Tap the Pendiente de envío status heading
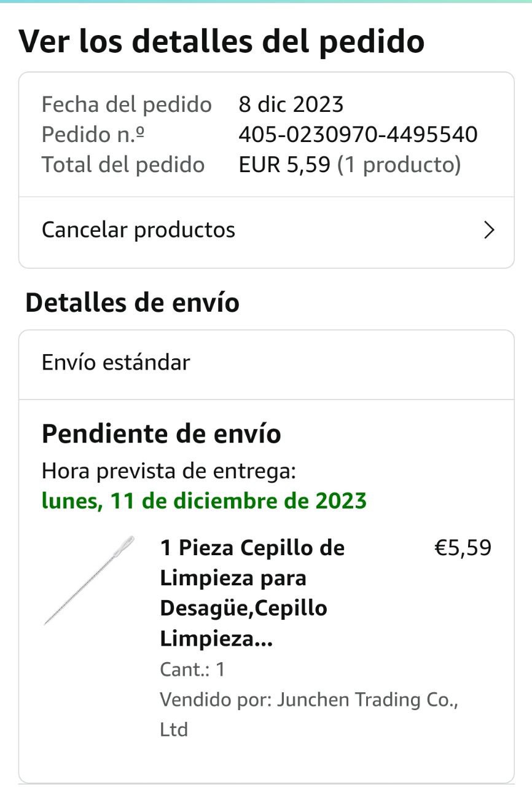The width and height of the screenshot is (532, 787). pos(162,434)
